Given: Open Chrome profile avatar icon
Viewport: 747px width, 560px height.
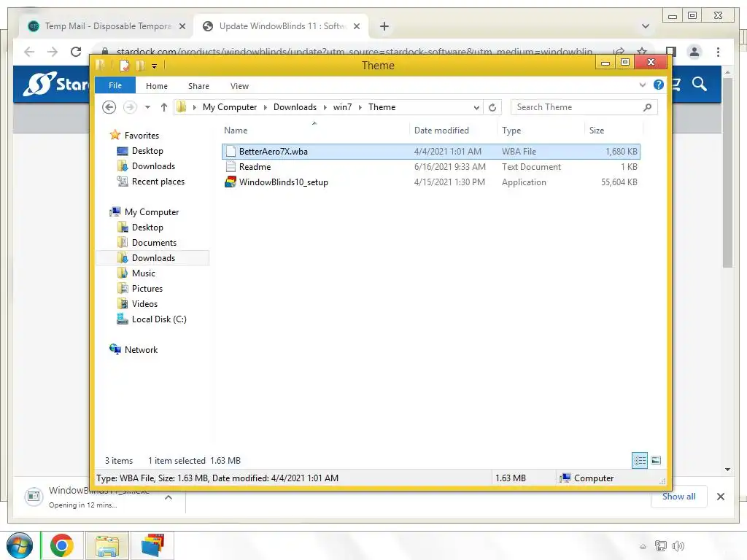Looking at the screenshot, I should pos(694,52).
